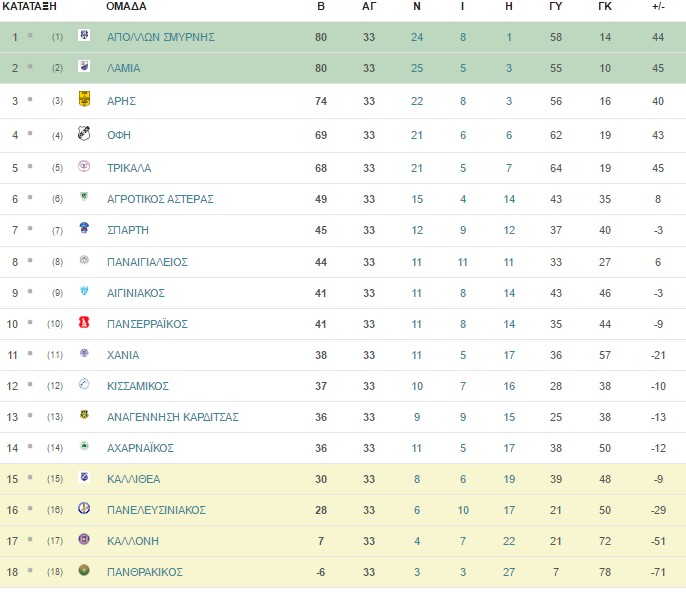Click the ΑΡΗΣ yellow crest icon
Image resolution: width=686 pixels, height=592 pixels.
click(x=84, y=98)
